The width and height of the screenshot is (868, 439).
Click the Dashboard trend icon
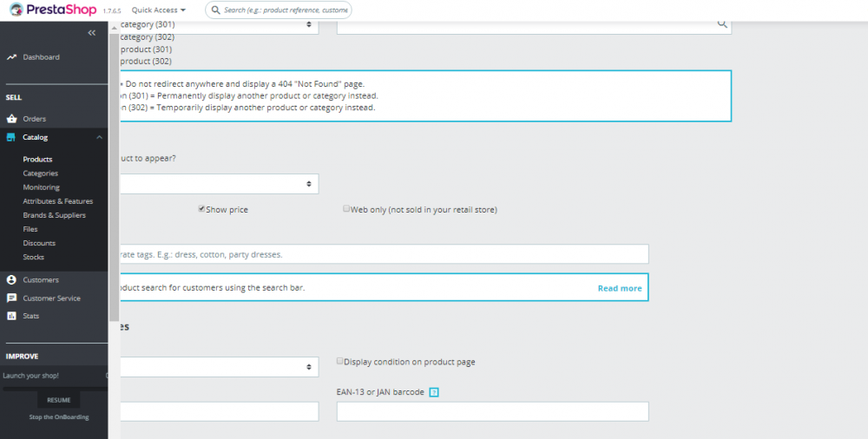[x=11, y=57]
